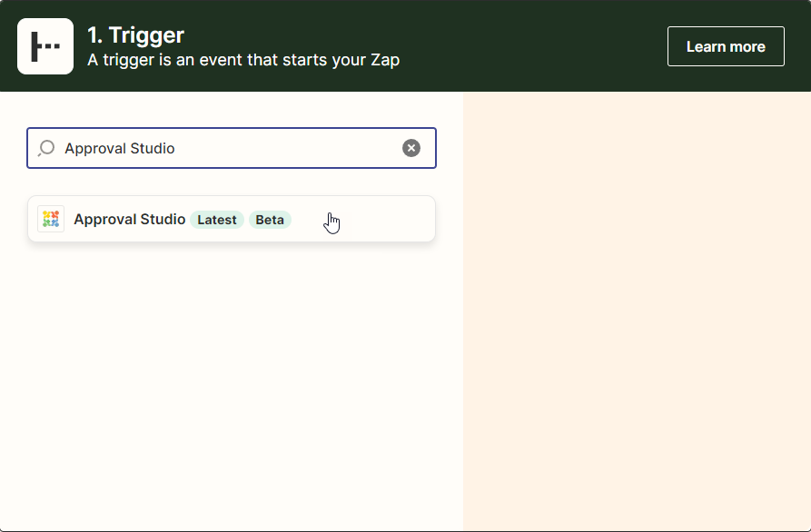Click the empty peach panel on right
Image resolution: width=811 pixels, height=532 pixels.
tap(636, 309)
